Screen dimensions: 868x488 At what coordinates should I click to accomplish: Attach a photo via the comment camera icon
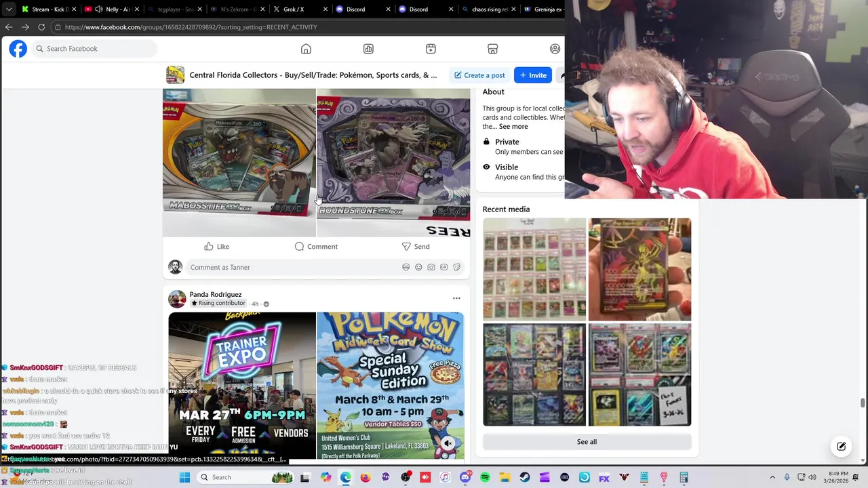(431, 267)
